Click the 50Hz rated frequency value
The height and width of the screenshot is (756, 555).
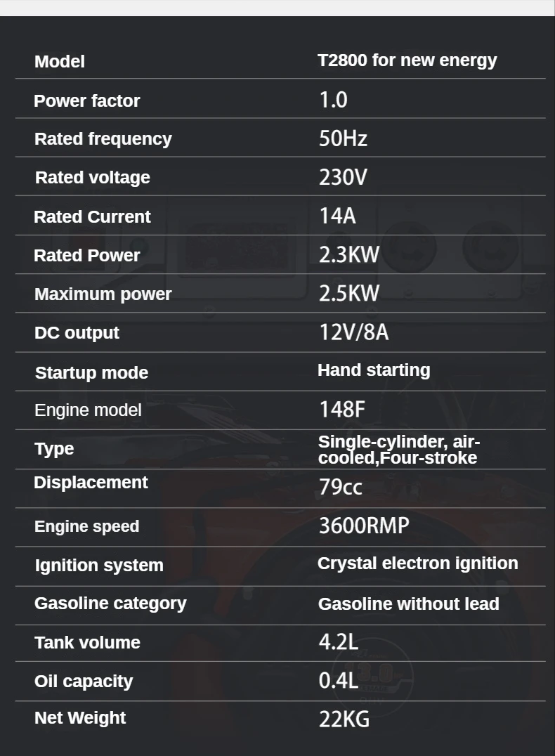point(343,138)
